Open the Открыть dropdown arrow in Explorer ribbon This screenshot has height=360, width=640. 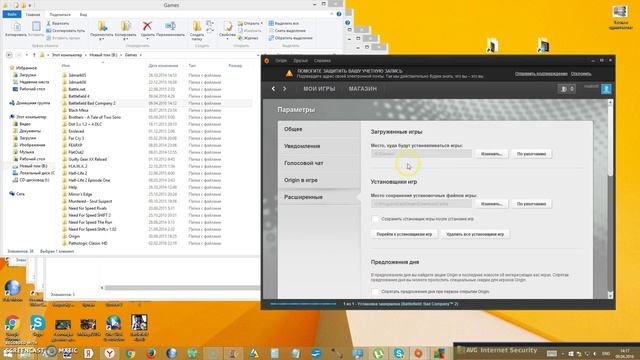click(x=261, y=23)
